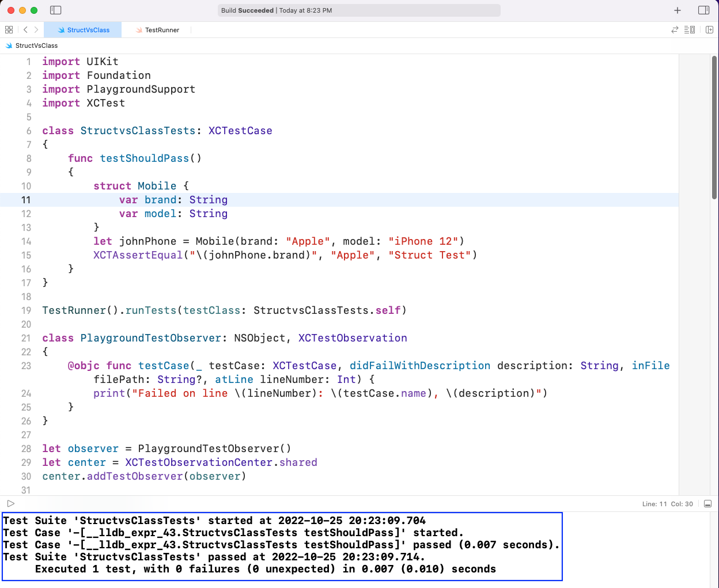
Task: Click the 'import Foundation' line
Action: click(96, 75)
